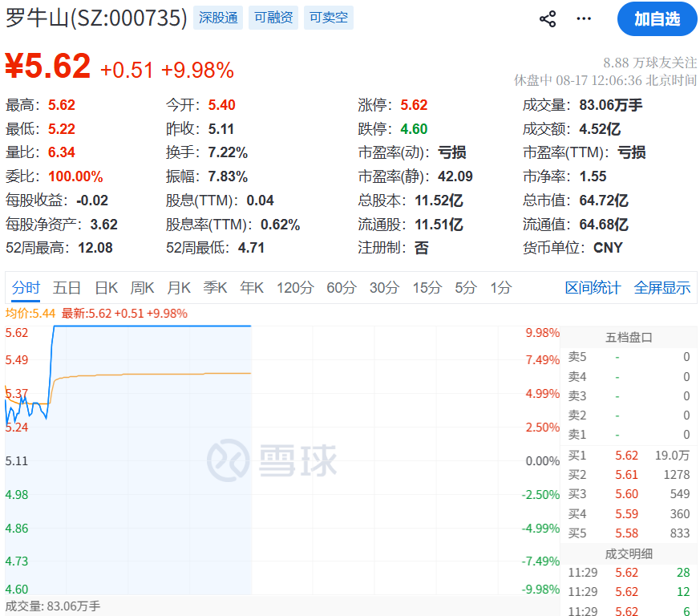Click the 买1 row at 5.62

click(x=629, y=456)
